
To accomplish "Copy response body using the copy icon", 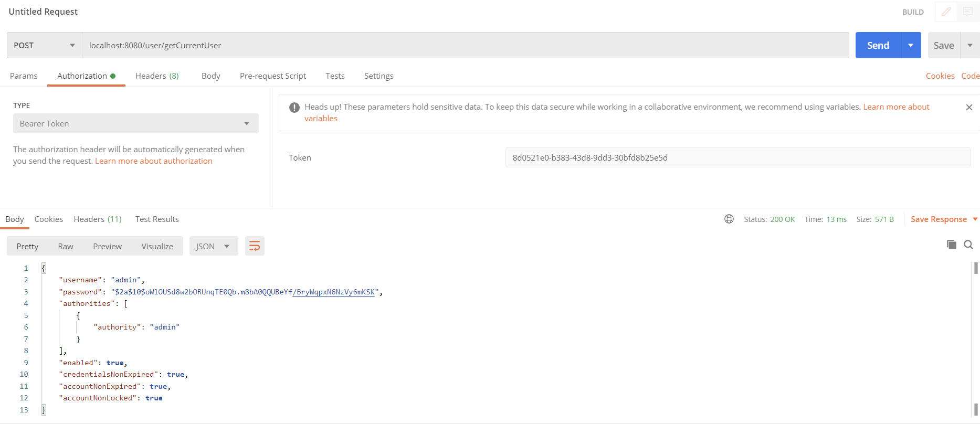I will (x=951, y=245).
